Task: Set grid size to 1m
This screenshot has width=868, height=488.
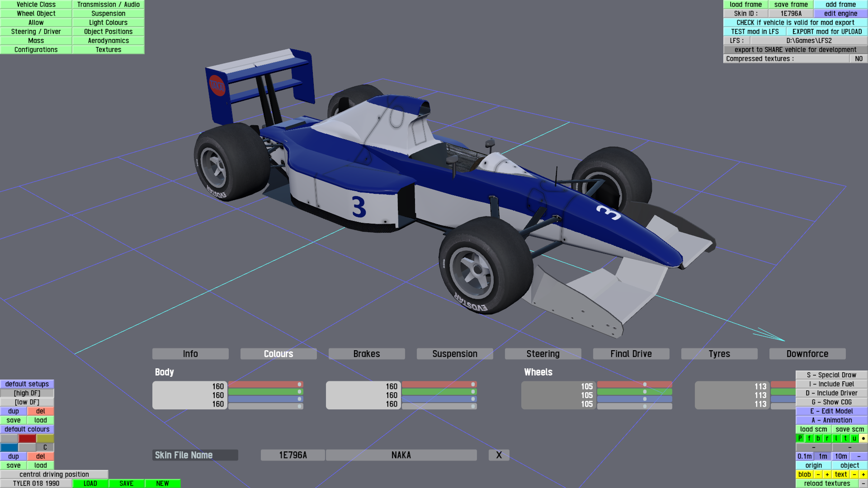Action: pos(823,456)
